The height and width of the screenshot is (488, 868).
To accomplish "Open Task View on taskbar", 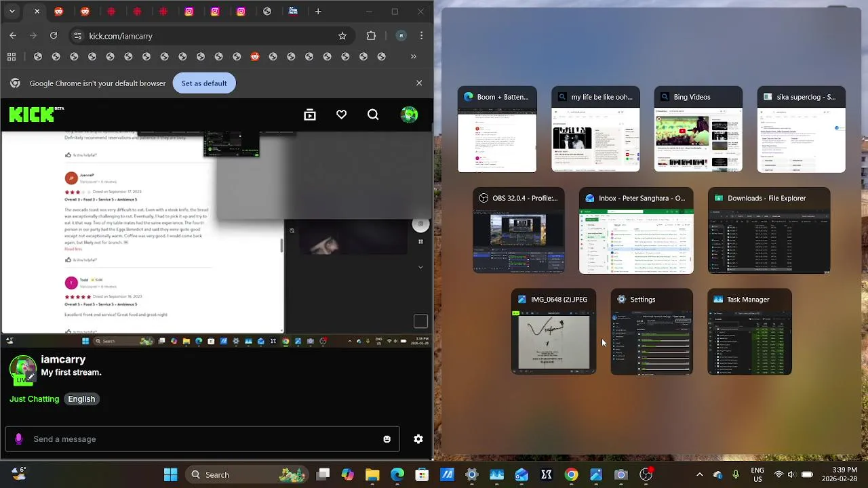I will point(323,475).
